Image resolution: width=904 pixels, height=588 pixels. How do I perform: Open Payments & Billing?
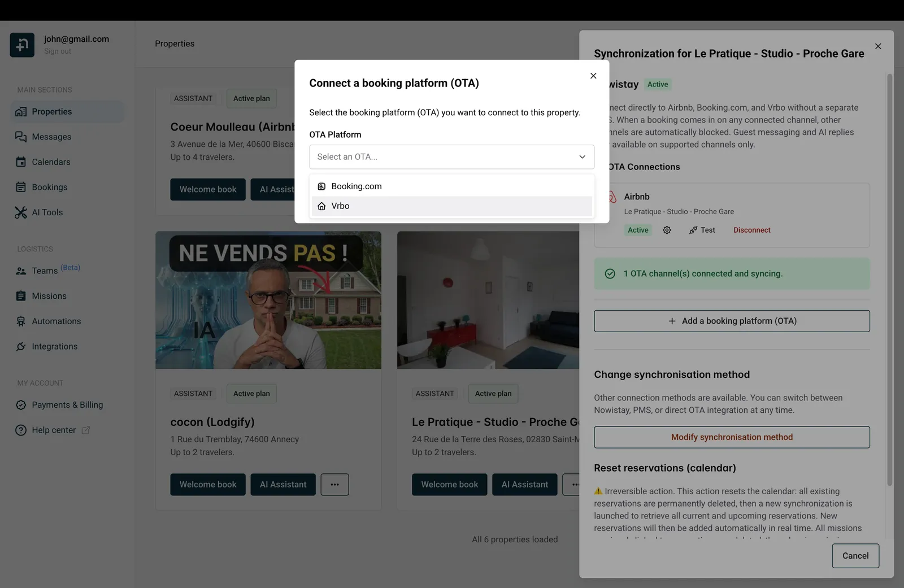tap(67, 405)
